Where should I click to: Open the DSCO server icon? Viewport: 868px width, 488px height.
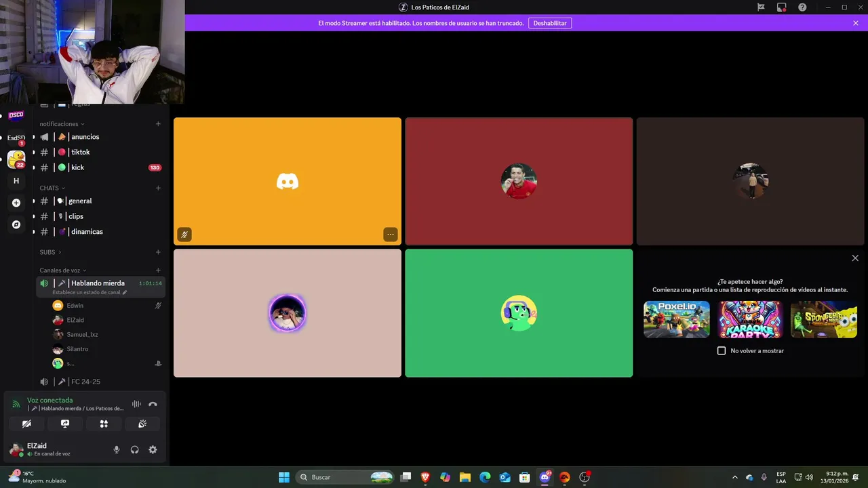point(16,115)
